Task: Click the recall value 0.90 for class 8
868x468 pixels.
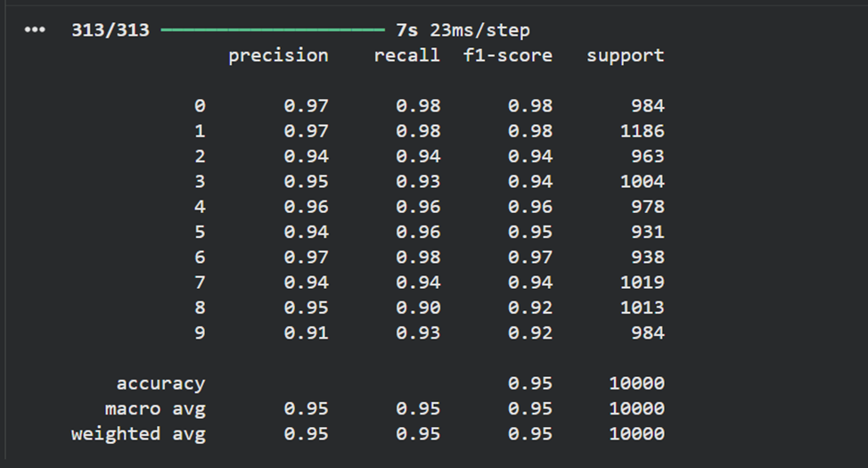Action: tap(418, 308)
